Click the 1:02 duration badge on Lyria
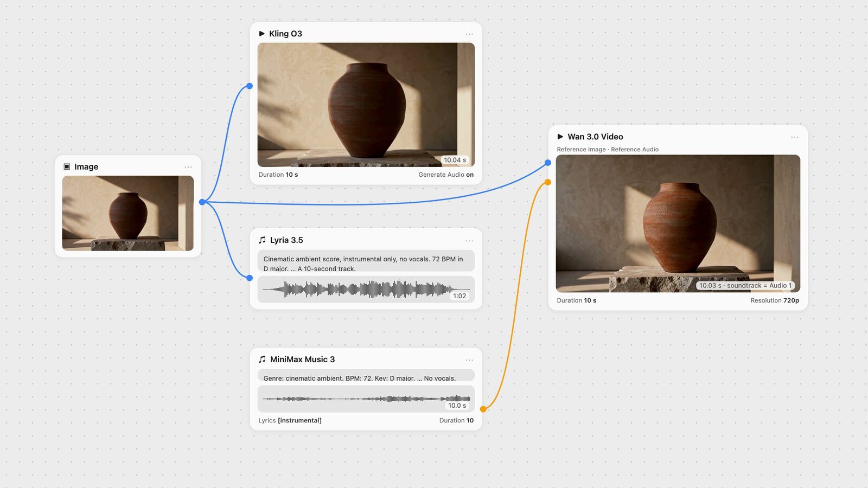 [459, 296]
